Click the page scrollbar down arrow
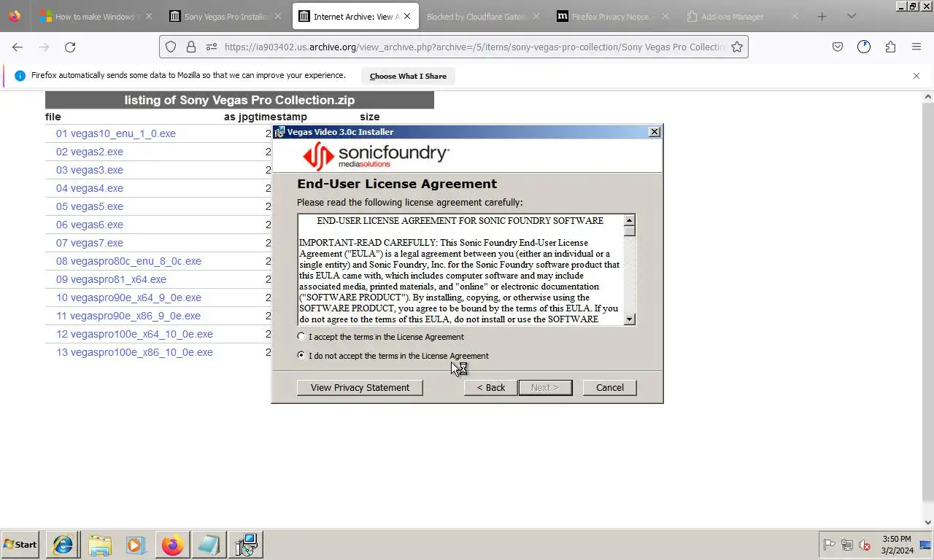The width and height of the screenshot is (934, 560). 928,522
